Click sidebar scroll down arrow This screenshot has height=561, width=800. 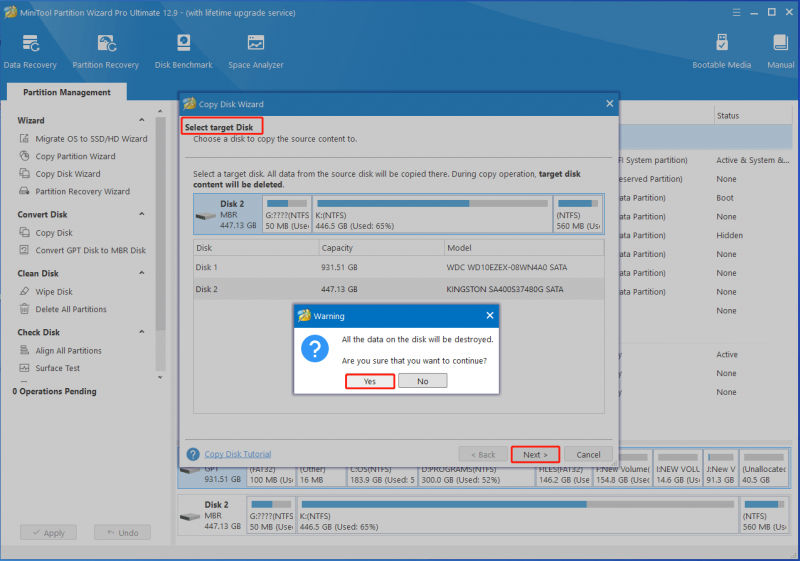160,377
